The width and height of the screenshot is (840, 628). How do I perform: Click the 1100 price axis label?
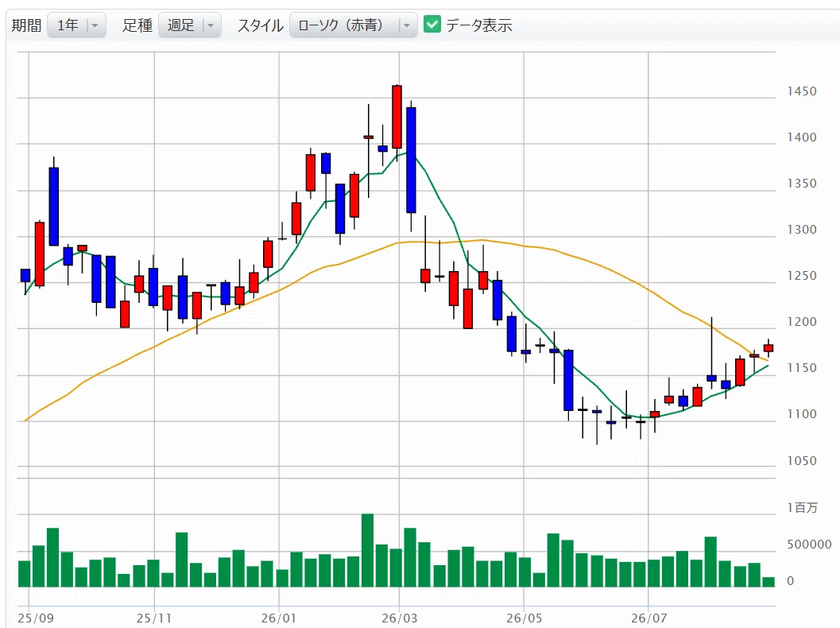(x=801, y=414)
